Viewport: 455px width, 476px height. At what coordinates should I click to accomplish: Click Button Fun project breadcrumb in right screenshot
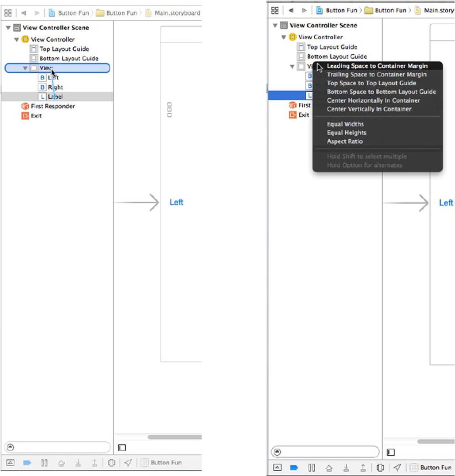point(337,10)
